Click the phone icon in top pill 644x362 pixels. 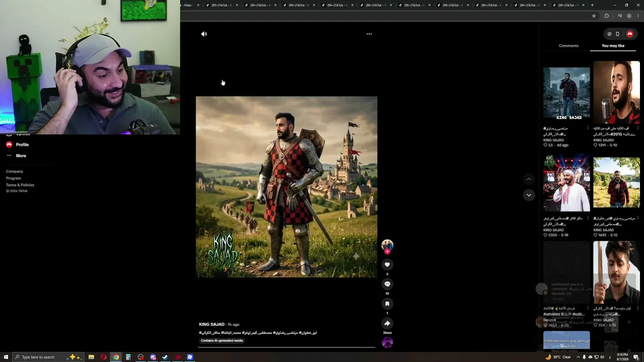(618, 34)
